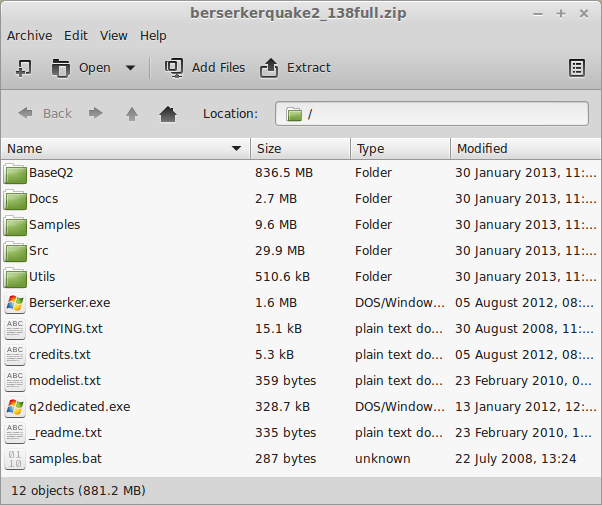The height and width of the screenshot is (505, 602).
Task: Click the Open archive toolbar button
Action: [x=81, y=68]
